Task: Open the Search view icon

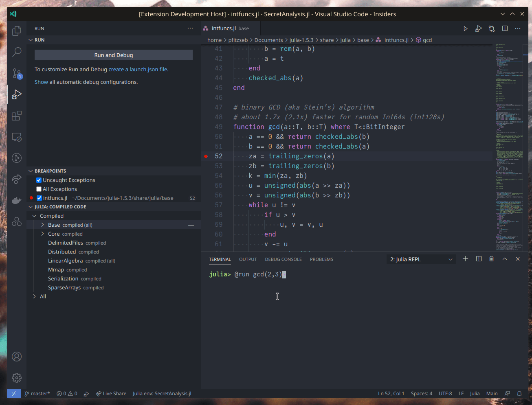Action: [x=16, y=52]
